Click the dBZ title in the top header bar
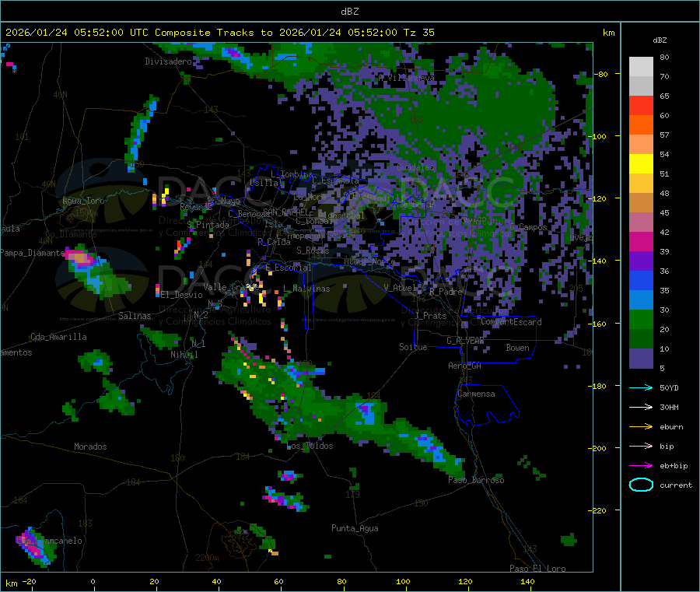 click(349, 12)
